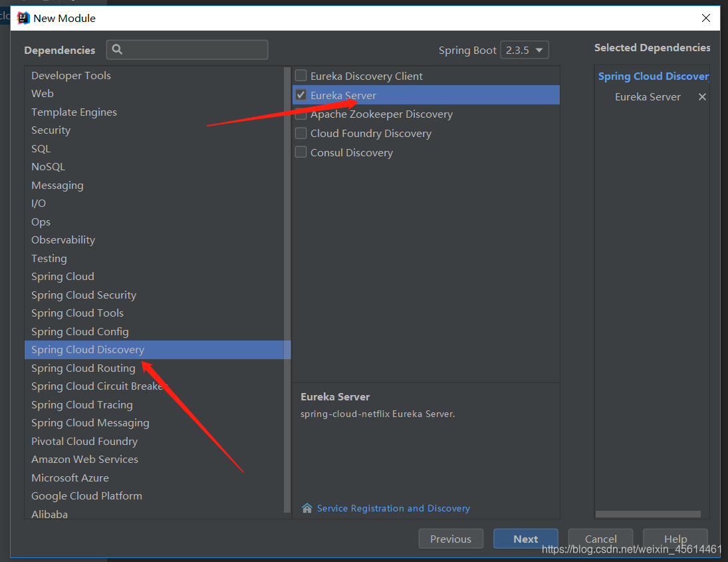Uncheck the Eureka Server checkbox

(x=301, y=94)
